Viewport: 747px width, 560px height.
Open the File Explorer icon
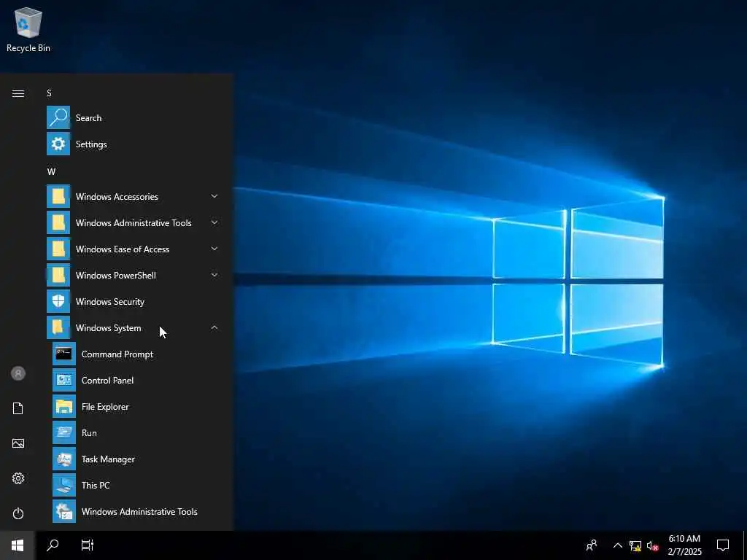[64, 406]
